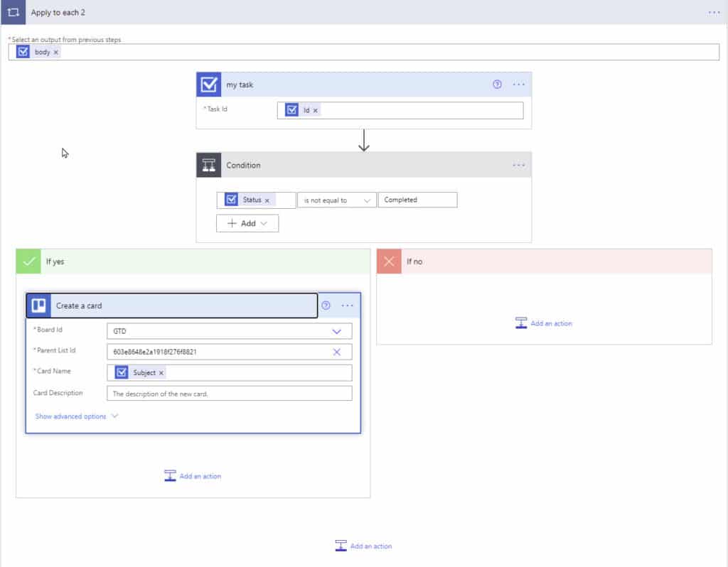Click the Apply to each 2 loop icon
The image size is (728, 567).
click(13, 12)
